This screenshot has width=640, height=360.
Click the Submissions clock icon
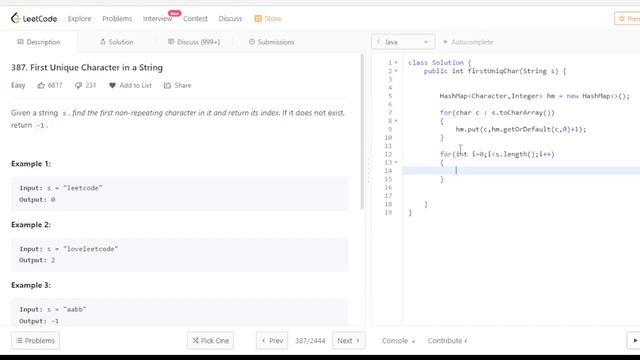[252, 42]
